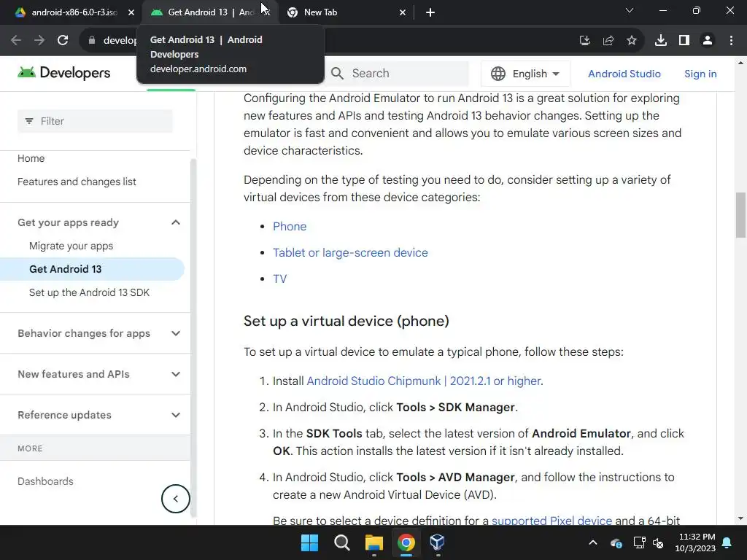Click the muted volume tray icon

pyautogui.click(x=658, y=542)
